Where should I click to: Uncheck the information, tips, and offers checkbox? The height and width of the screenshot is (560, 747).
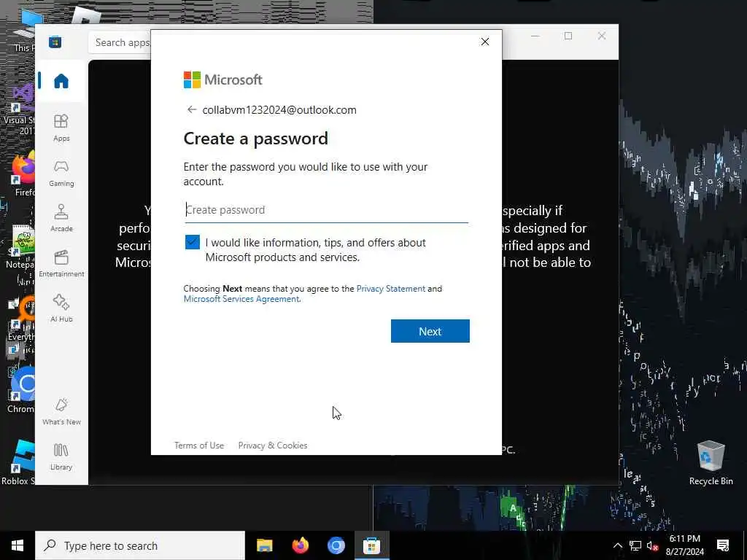click(193, 242)
